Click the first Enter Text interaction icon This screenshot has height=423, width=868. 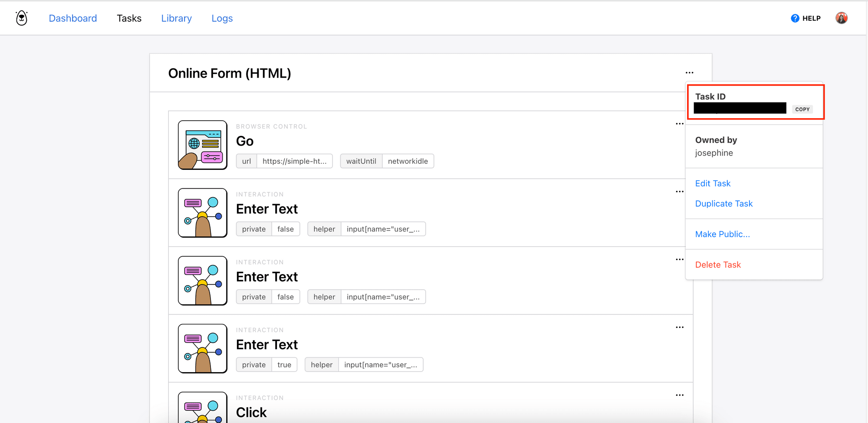[x=202, y=213]
